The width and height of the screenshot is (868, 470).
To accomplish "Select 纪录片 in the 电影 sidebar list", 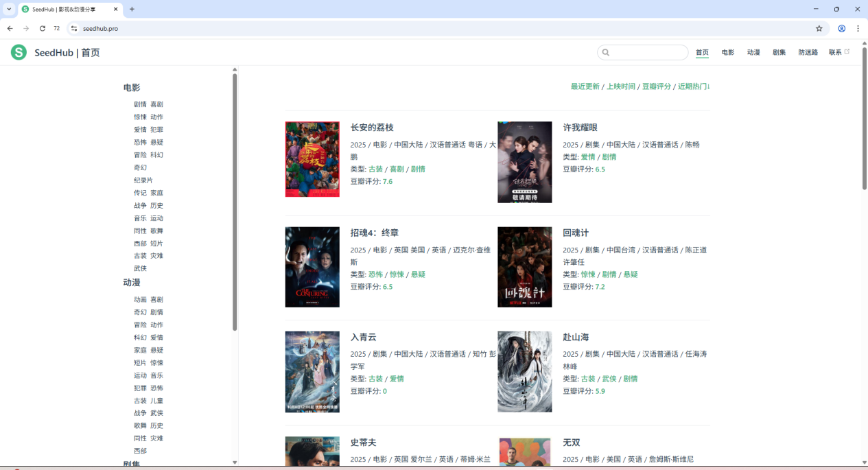I will tap(143, 180).
